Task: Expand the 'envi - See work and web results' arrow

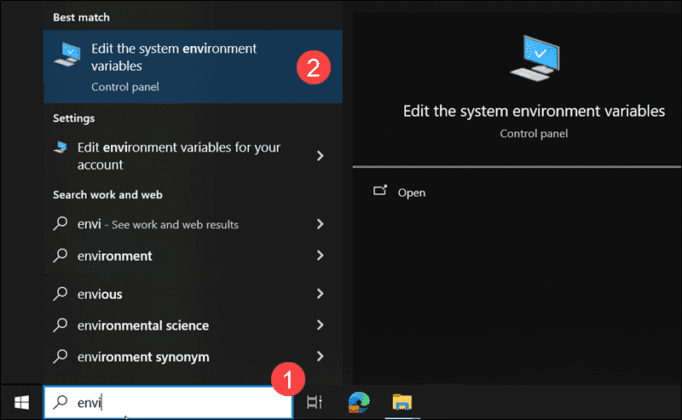Action: tap(320, 225)
